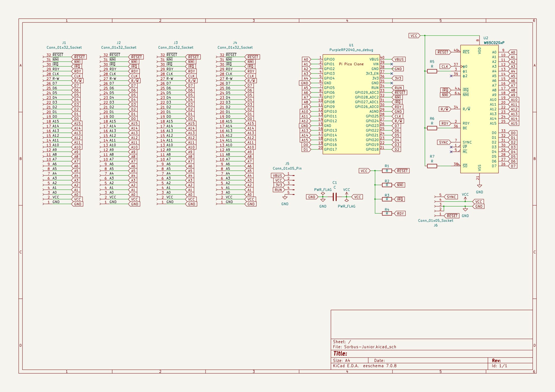Select the PWR_FLAG symbol near C1
Image resolution: width=555 pixels, height=392 pixels.
[323, 193]
